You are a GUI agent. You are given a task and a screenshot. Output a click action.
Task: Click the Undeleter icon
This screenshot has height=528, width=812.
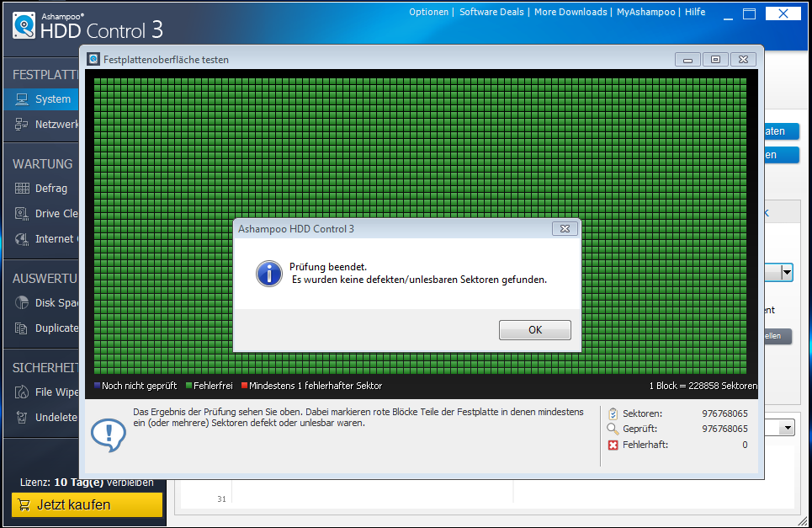point(22,417)
